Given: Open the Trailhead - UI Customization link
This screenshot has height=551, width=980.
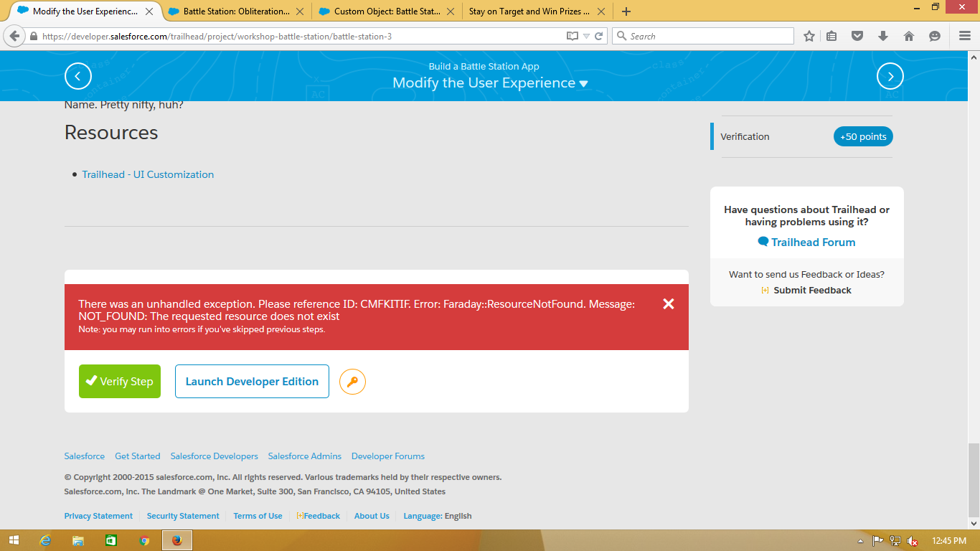Looking at the screenshot, I should tap(148, 174).
